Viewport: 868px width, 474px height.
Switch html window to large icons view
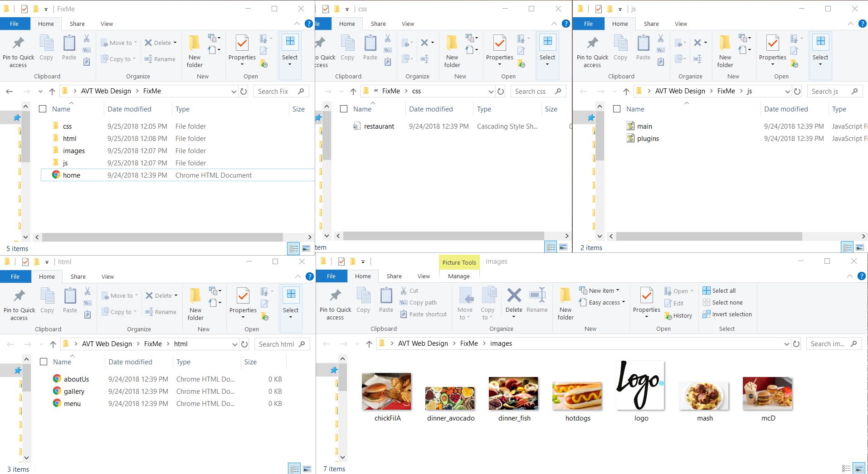[x=307, y=469]
